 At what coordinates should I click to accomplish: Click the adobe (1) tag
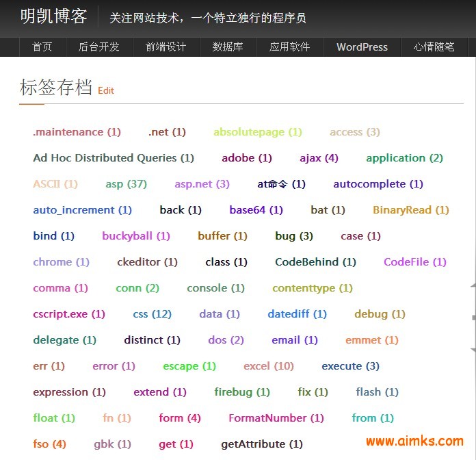point(247,158)
